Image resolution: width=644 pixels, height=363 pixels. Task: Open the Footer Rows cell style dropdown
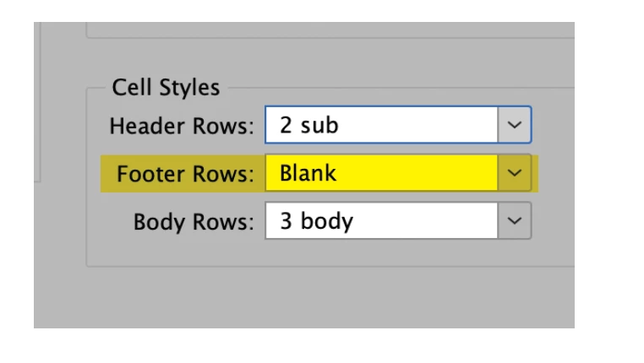point(397,174)
